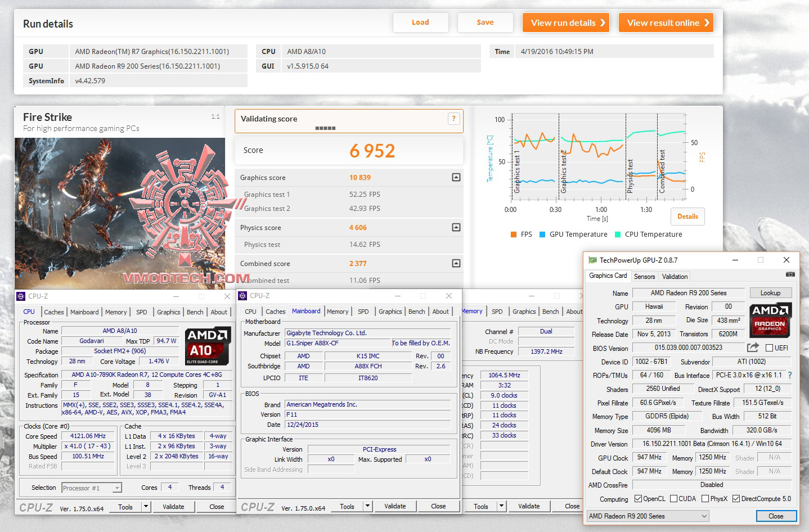Select the Graphics Card tab in GPU-Z
This screenshot has height=532, width=809.
pos(608,276)
